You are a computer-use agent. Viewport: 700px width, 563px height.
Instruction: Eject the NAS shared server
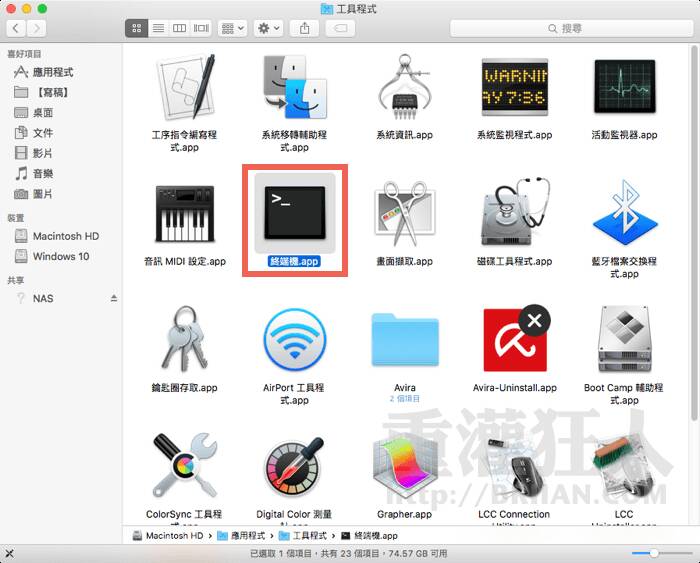(x=114, y=298)
